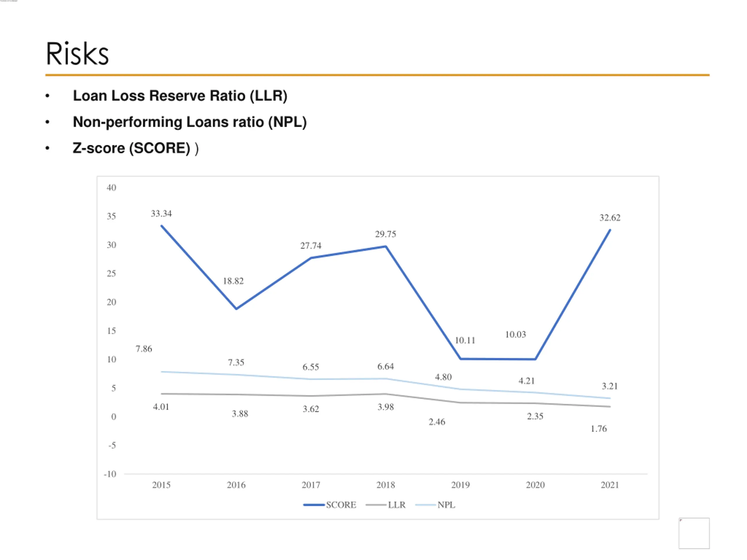Select the 32.62 data label for 2021
The image size is (747, 560).
point(610,217)
